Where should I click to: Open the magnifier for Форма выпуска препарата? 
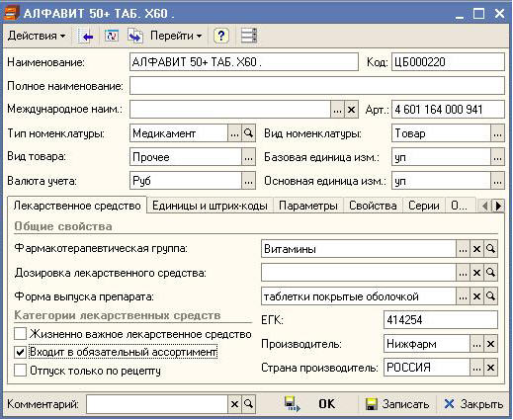tap(490, 296)
